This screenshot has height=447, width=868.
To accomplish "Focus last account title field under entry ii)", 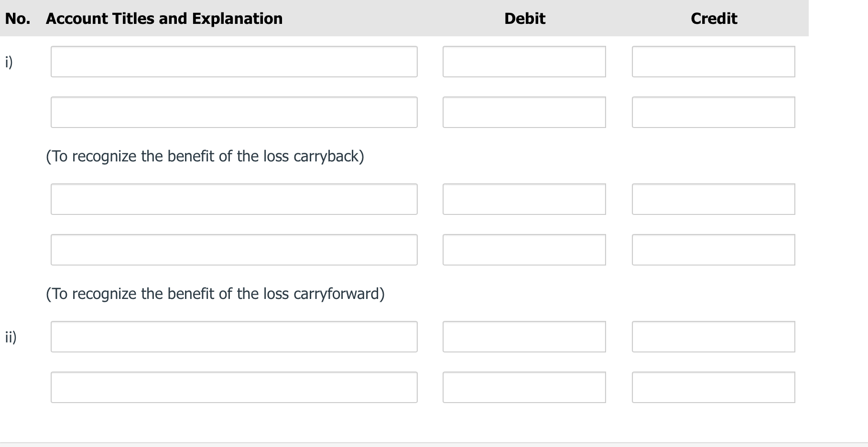I will (234, 387).
